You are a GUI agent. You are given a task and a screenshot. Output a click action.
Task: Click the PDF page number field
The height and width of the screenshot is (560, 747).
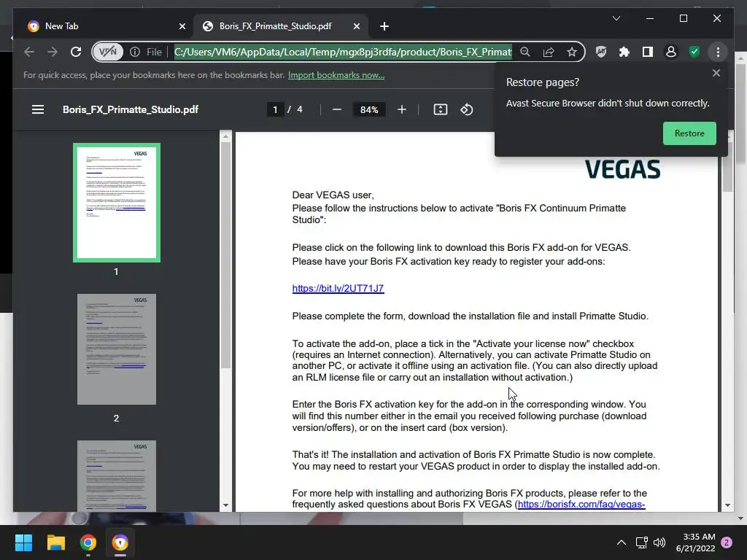275,109
